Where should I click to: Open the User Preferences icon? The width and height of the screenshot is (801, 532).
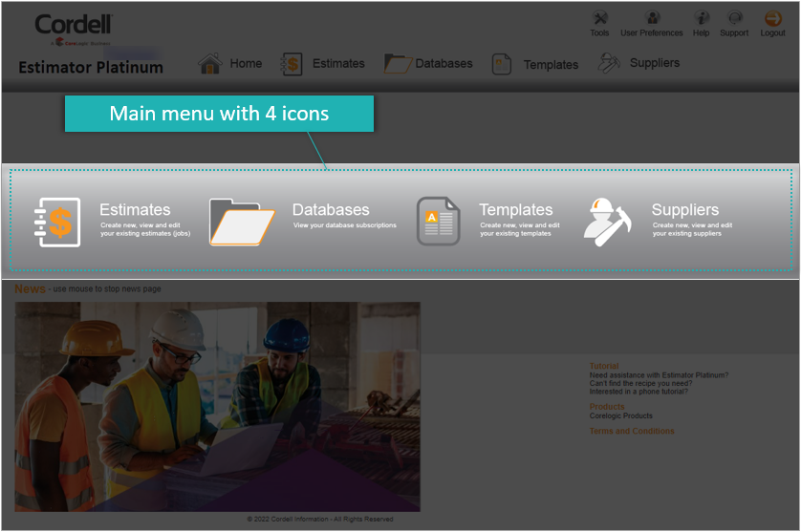pyautogui.click(x=652, y=18)
